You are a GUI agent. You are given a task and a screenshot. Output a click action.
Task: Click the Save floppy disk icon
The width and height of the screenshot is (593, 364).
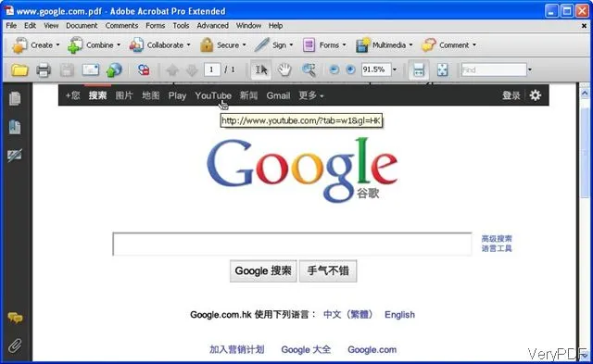coord(67,69)
